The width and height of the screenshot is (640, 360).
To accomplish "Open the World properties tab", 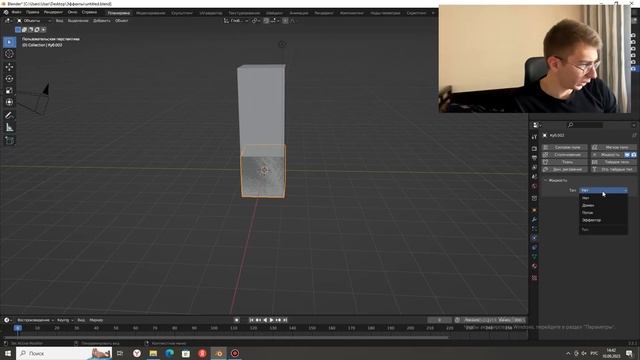I will [534, 186].
